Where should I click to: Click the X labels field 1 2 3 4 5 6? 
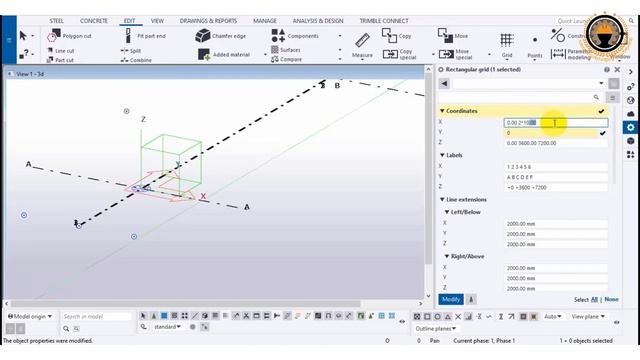click(x=556, y=167)
